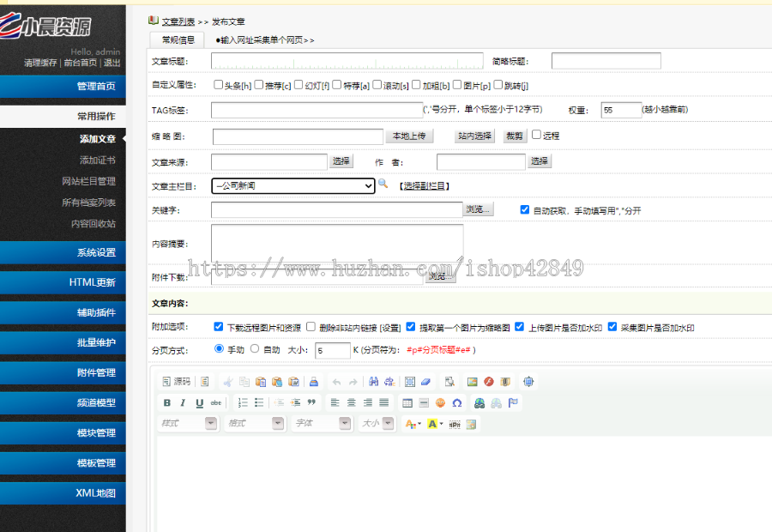
Task: Open the text color dropdown arrow
Action: point(419,424)
